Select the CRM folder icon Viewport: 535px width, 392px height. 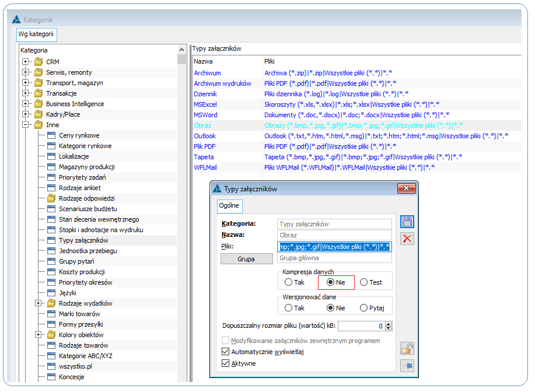(39, 62)
